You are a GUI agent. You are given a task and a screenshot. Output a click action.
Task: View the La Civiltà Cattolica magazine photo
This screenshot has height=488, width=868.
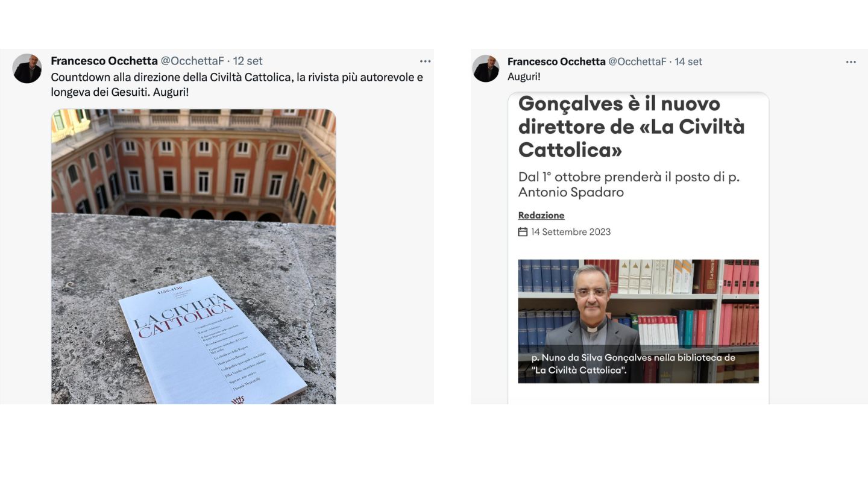pos(193,256)
